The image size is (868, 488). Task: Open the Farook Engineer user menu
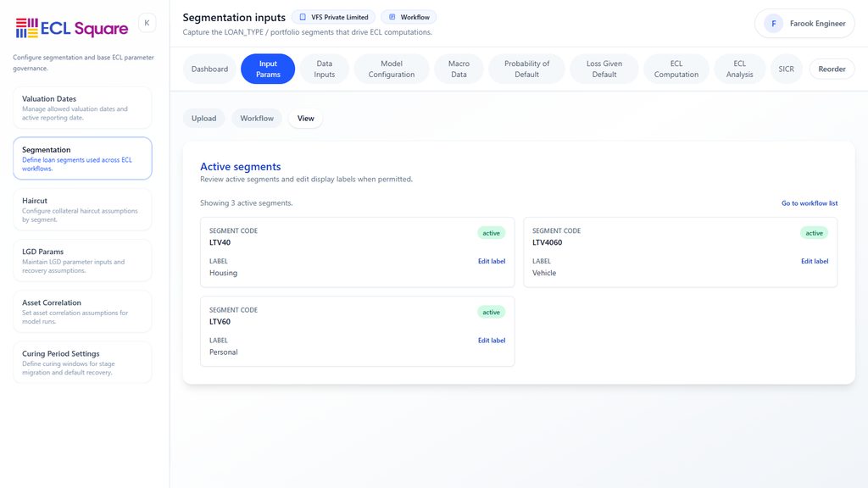pyautogui.click(x=805, y=23)
